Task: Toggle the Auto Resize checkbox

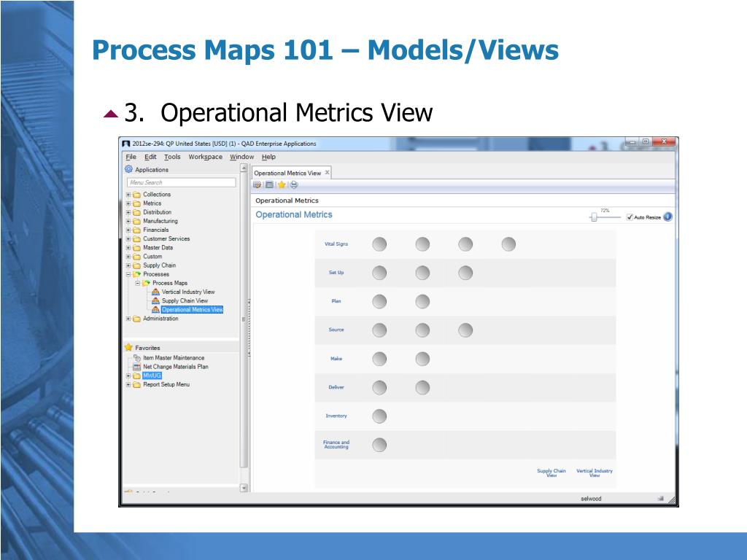Action: pos(630,217)
